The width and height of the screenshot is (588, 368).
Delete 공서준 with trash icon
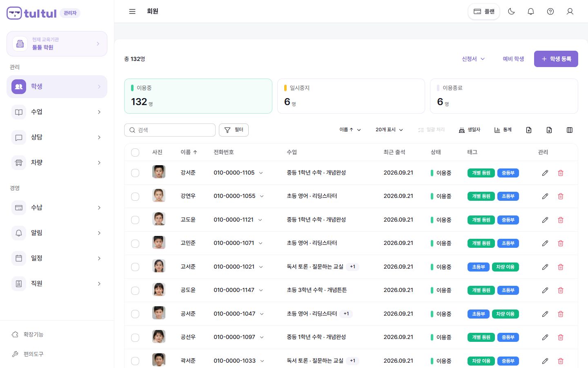pos(561,314)
